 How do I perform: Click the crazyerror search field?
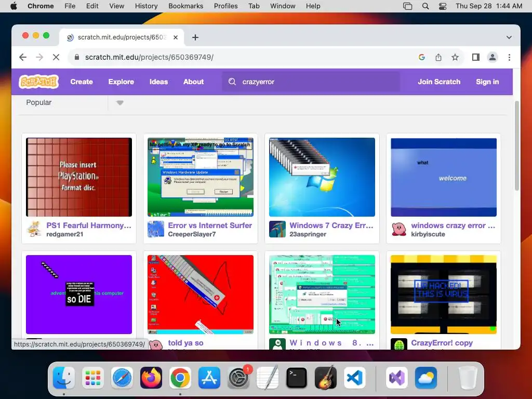point(311,82)
